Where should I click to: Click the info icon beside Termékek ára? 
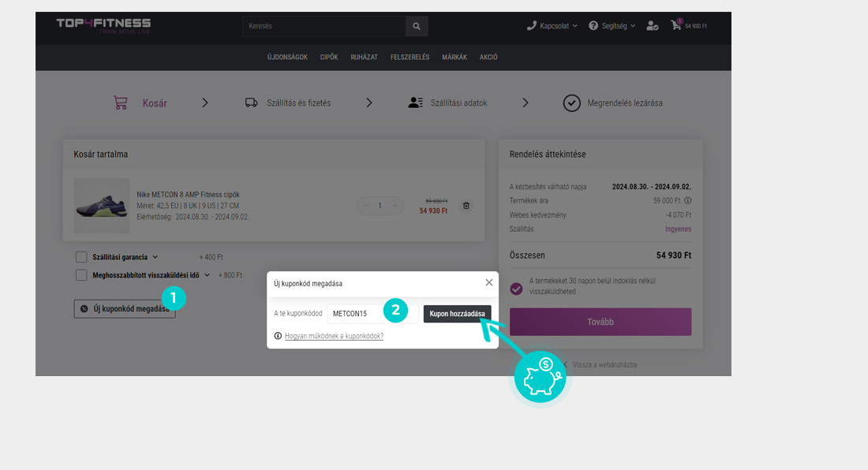point(687,200)
